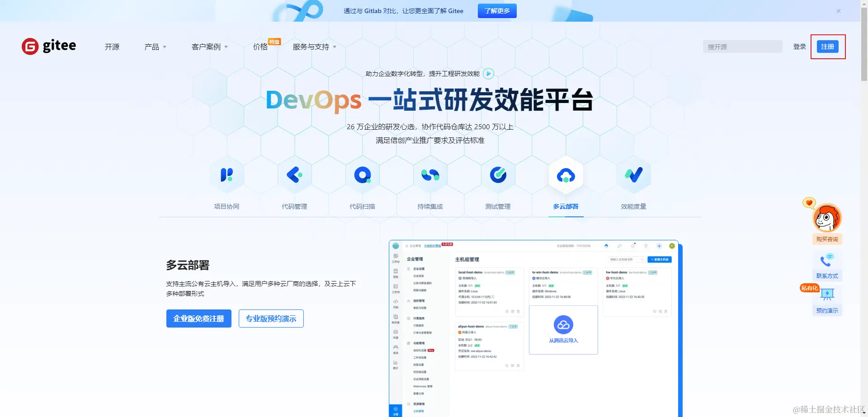Click the 登录 link

800,47
